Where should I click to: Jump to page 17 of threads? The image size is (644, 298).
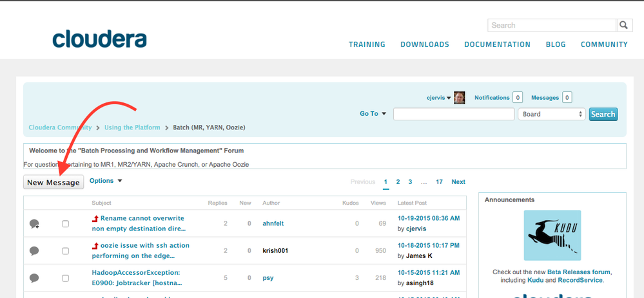click(439, 182)
